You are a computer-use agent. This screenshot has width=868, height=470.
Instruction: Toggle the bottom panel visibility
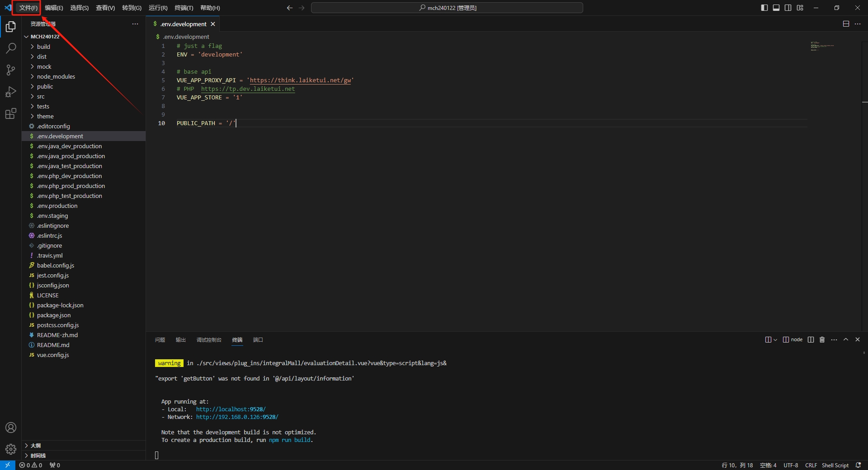[776, 8]
